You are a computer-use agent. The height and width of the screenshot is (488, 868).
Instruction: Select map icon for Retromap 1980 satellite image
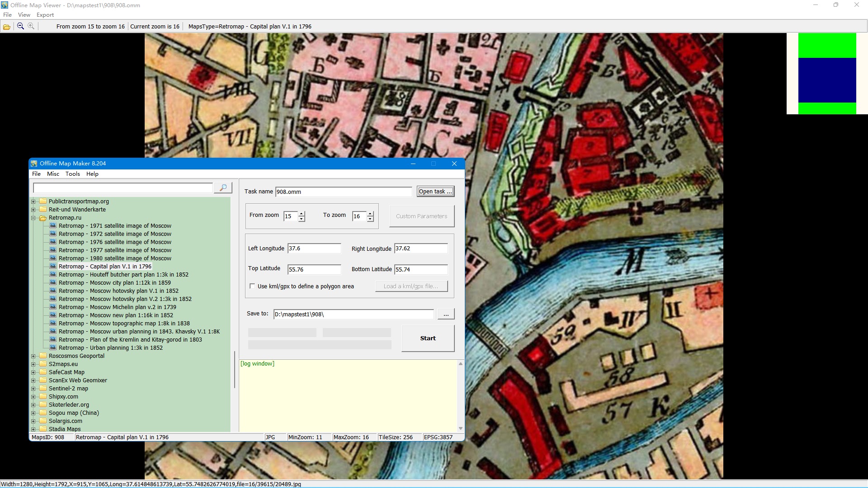[53, 258]
